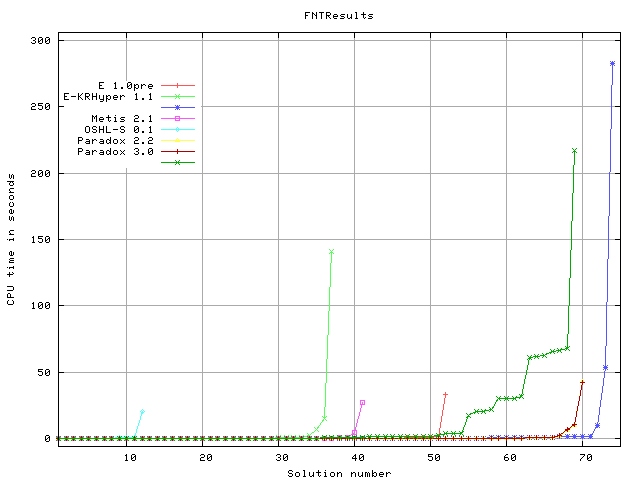Click the unlabeled blue star legend sample

pyautogui.click(x=178, y=108)
